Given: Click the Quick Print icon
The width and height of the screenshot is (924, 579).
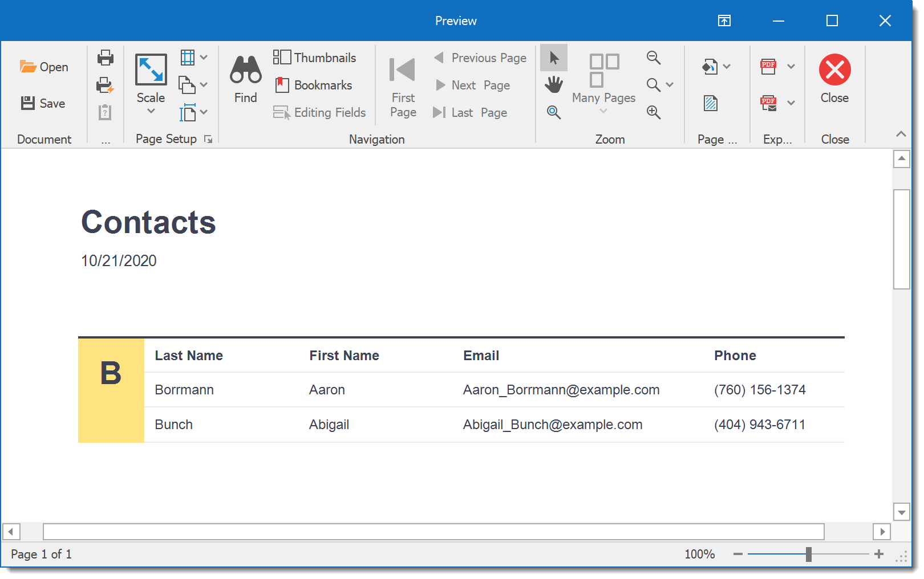Looking at the screenshot, I should (105, 85).
